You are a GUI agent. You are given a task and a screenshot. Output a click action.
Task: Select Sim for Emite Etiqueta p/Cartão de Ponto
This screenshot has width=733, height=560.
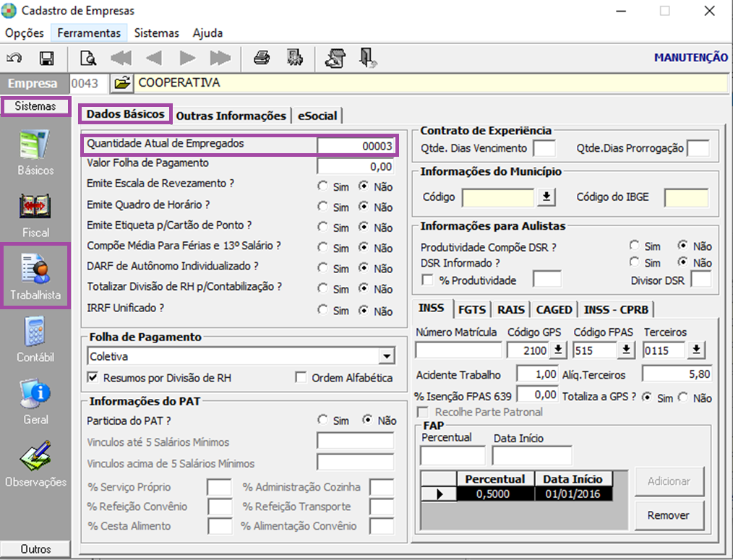(322, 227)
